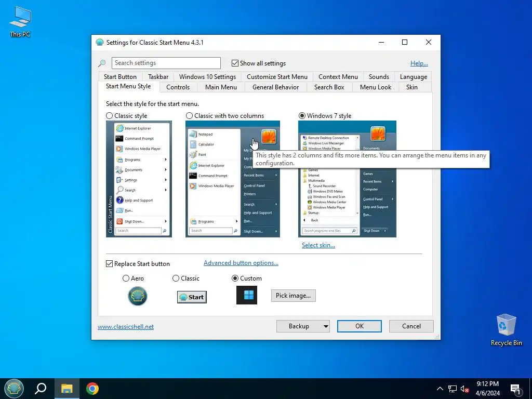Switch to the Search Box tab
532x399 pixels.
[x=329, y=87]
